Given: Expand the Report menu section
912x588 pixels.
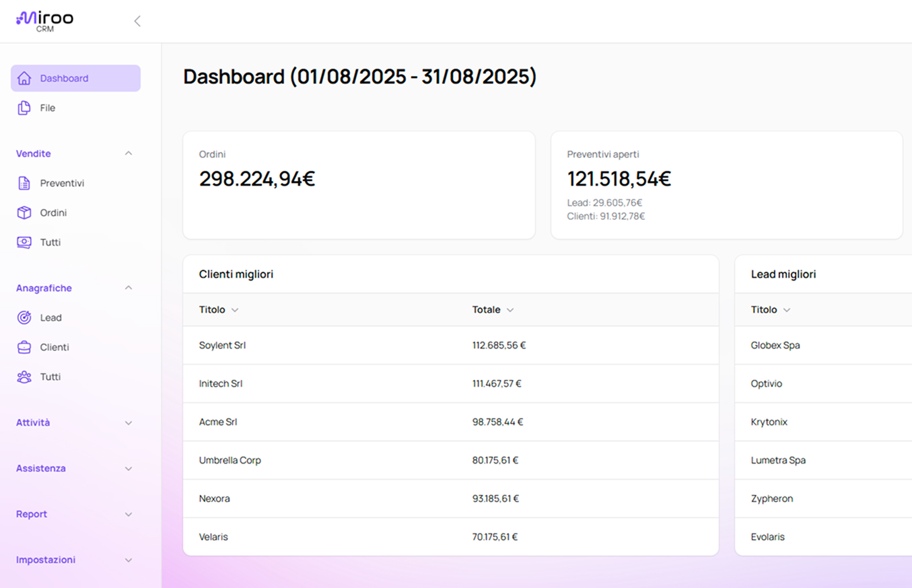Looking at the screenshot, I should coord(129,514).
